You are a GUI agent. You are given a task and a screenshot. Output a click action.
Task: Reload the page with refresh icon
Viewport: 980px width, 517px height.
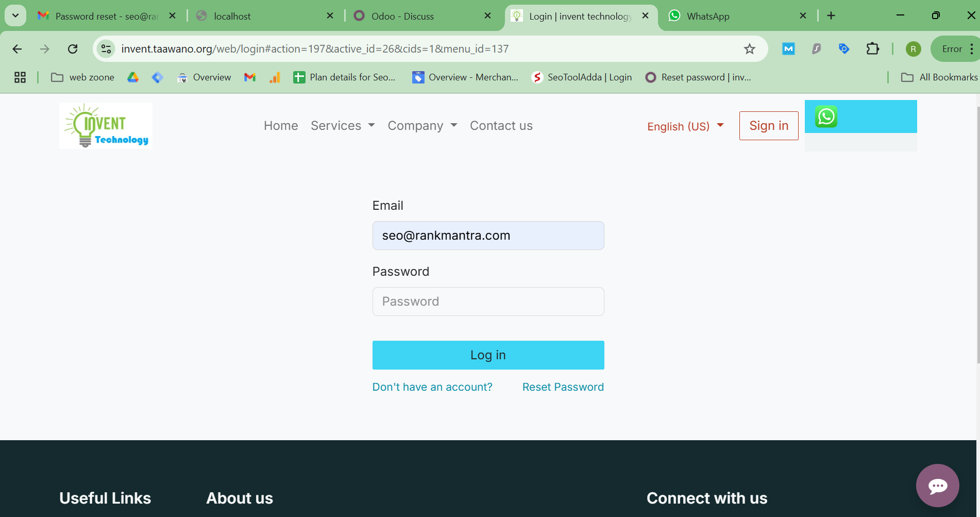(x=73, y=49)
